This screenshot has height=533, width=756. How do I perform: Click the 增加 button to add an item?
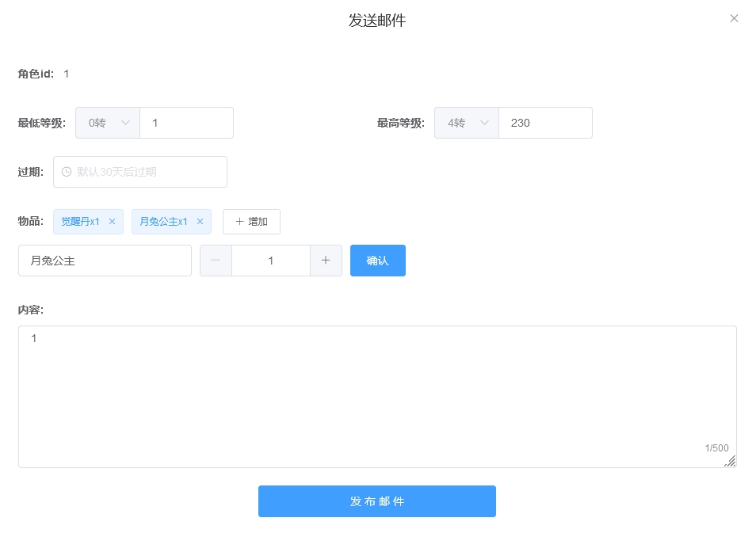[x=251, y=222]
